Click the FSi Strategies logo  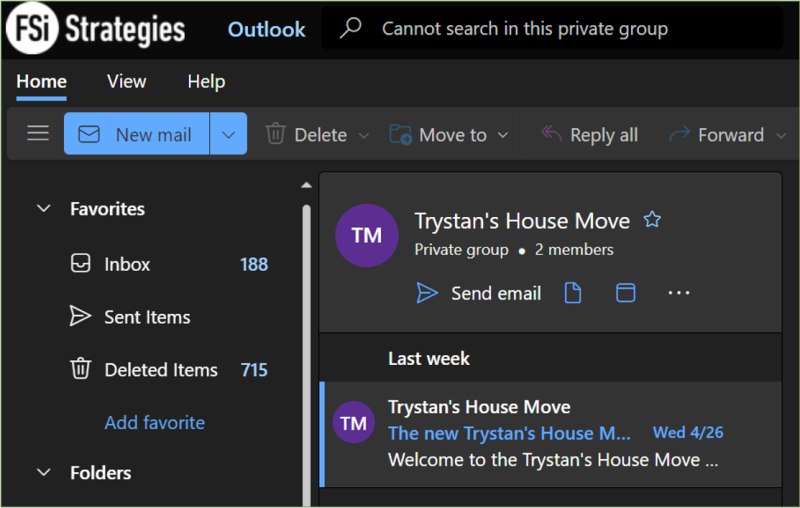[95, 28]
